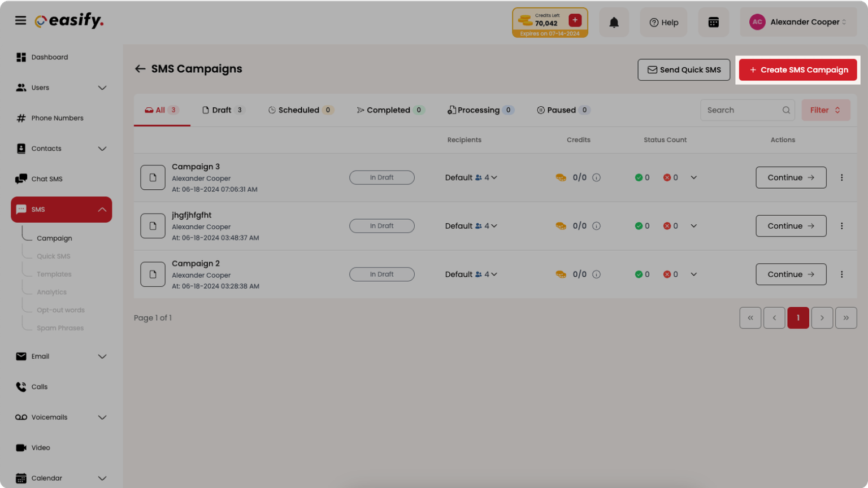Open Quick SMS under the SMS submenu
868x488 pixels.
tap(54, 256)
